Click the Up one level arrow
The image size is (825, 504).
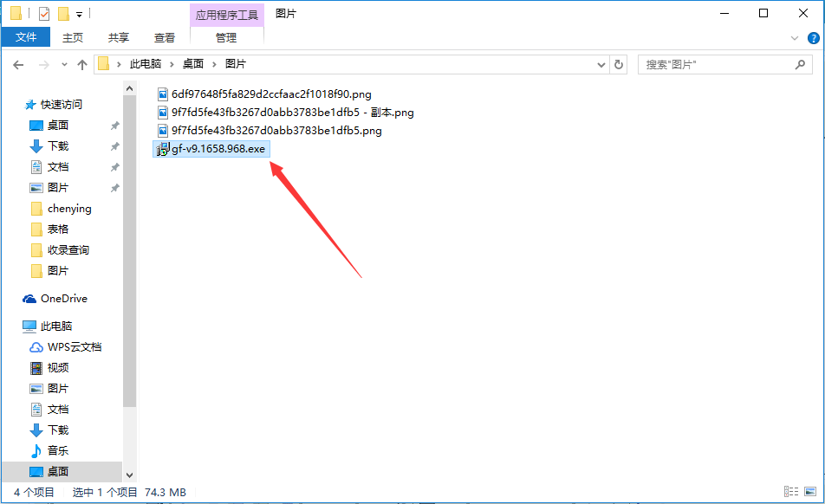(x=82, y=65)
